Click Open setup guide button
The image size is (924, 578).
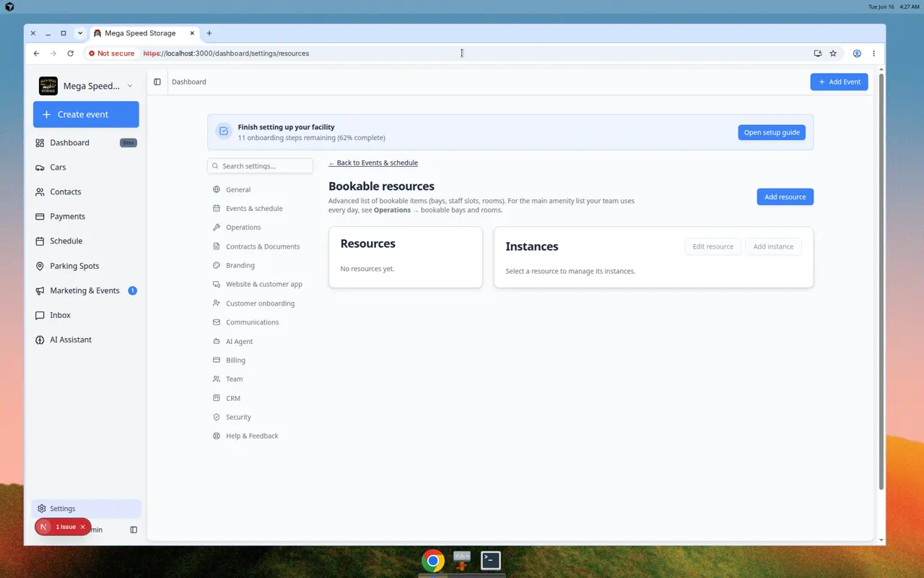point(772,132)
